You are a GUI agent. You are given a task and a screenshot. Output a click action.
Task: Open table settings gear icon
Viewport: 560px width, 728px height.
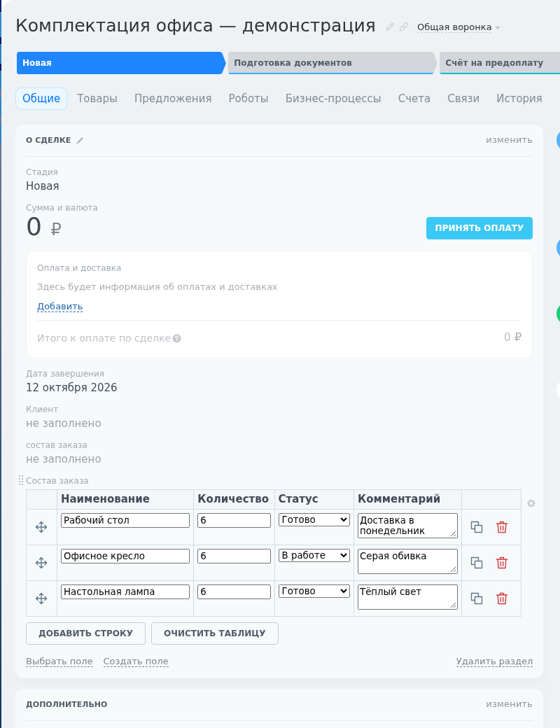(531, 503)
